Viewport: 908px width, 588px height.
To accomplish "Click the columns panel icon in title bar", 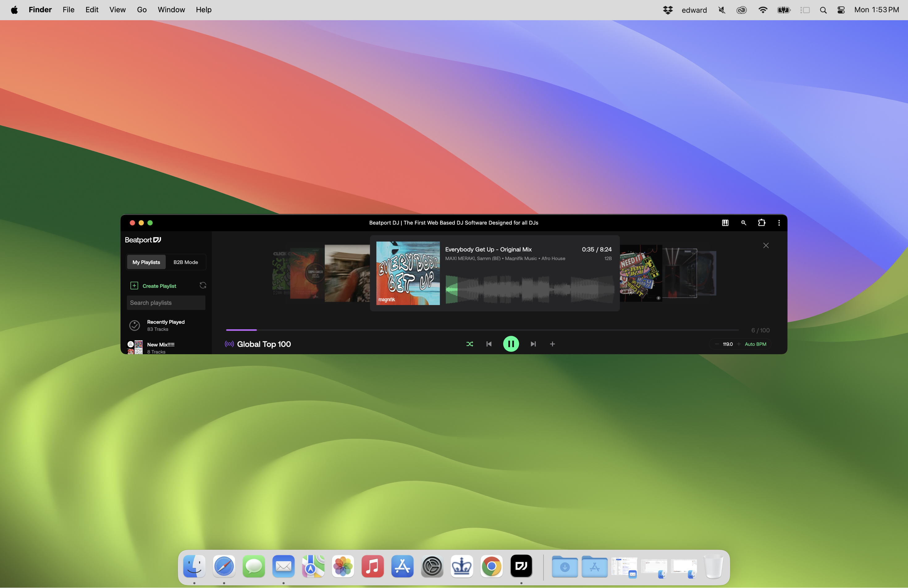I will tap(725, 222).
